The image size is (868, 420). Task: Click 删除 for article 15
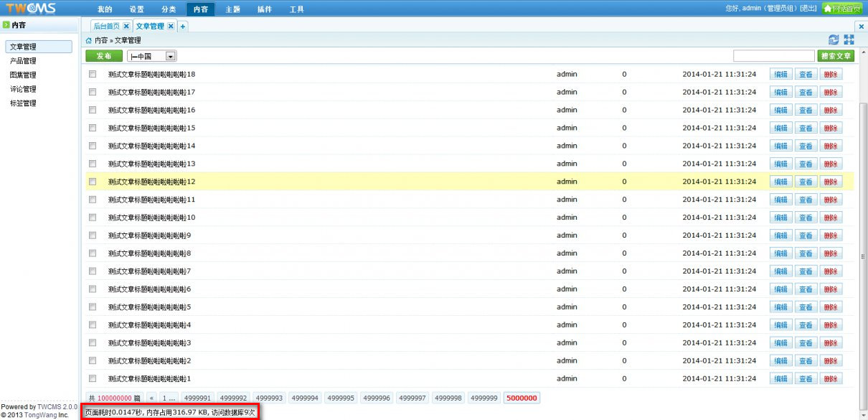point(830,128)
